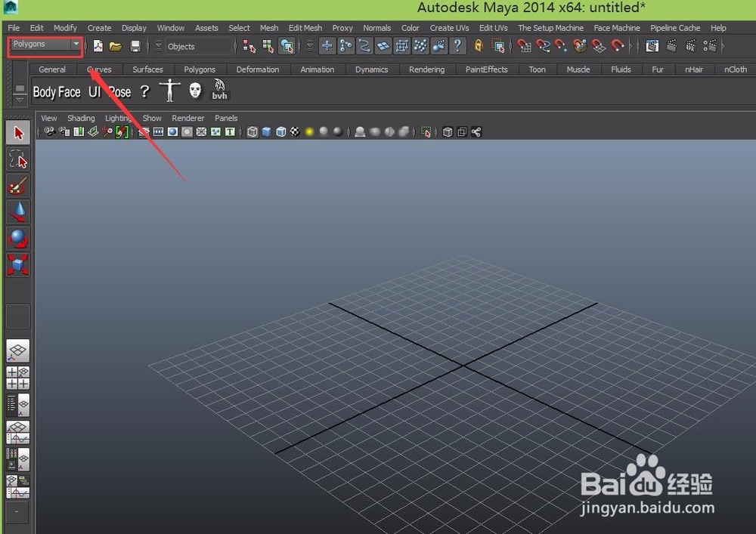Image resolution: width=756 pixels, height=534 pixels.
Task: Enable snap to points magnet
Action: (x=561, y=46)
